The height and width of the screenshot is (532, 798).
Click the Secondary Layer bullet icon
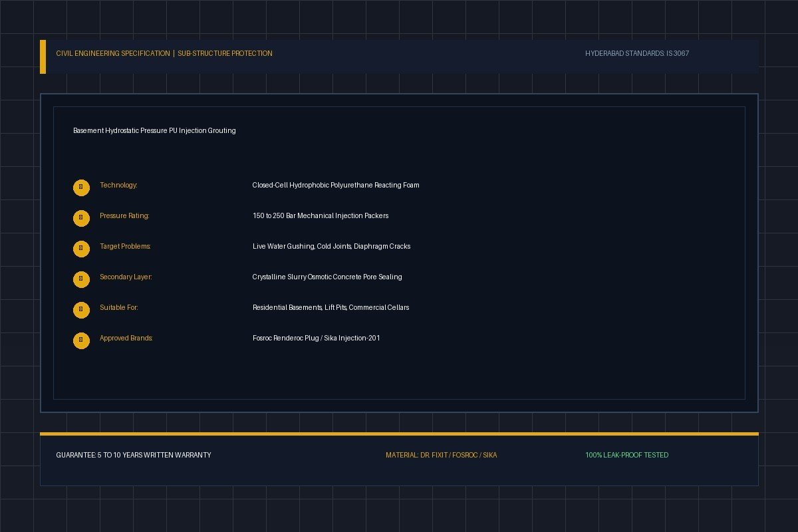click(81, 279)
